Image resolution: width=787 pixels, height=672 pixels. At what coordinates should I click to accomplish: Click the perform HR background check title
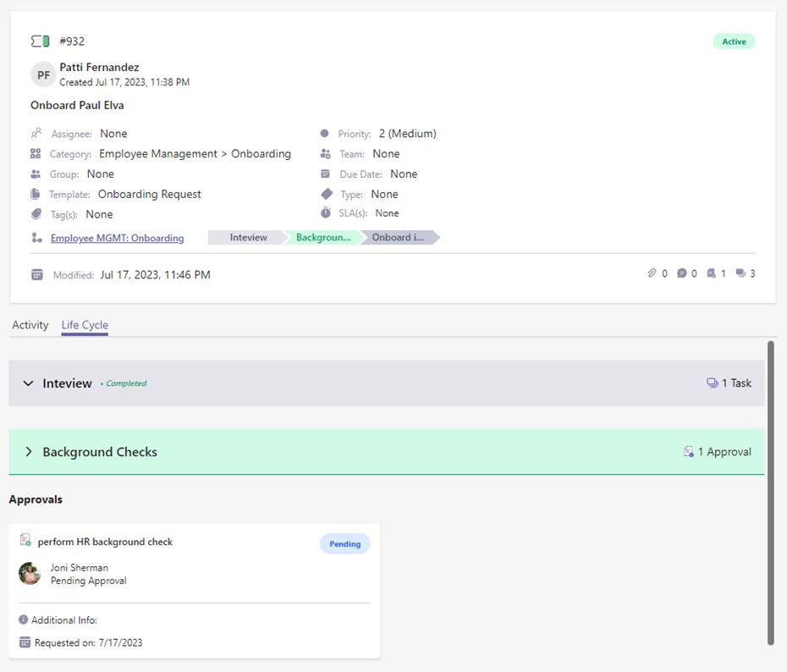coord(105,542)
